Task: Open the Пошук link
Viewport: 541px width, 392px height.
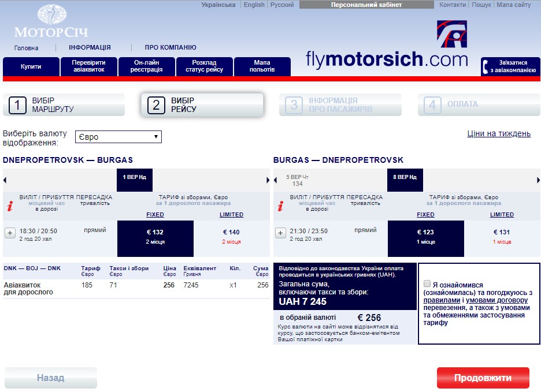Action: coord(481,5)
